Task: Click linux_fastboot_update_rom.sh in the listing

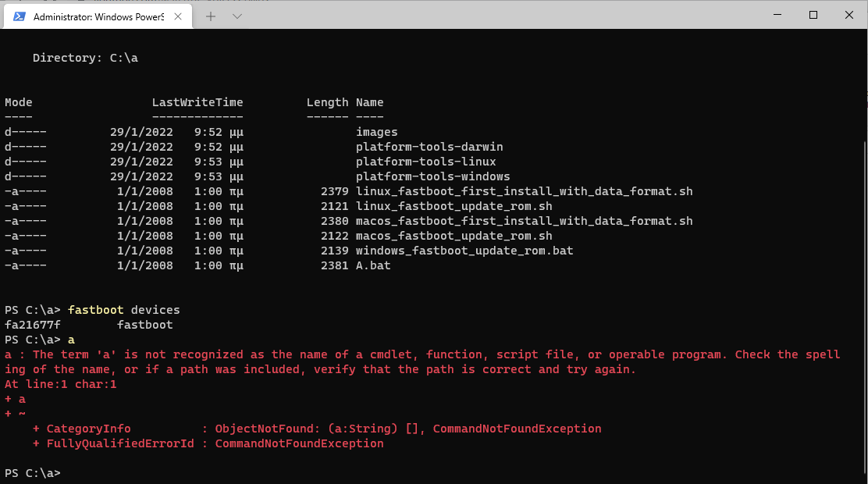Action: 454,206
